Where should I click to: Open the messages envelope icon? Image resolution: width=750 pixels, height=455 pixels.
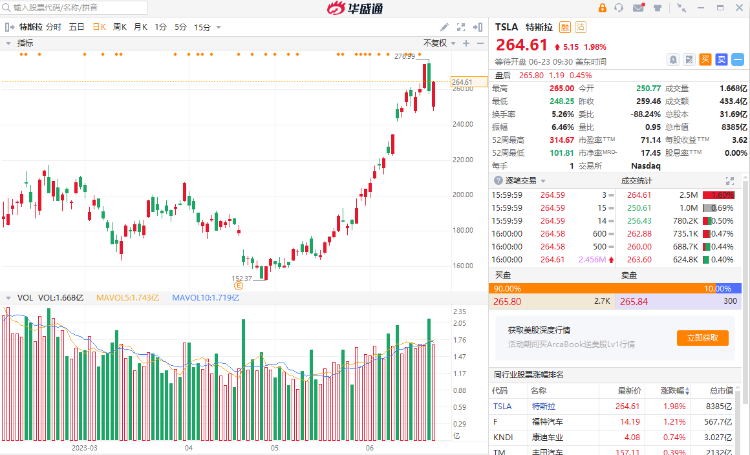pyautogui.click(x=639, y=8)
